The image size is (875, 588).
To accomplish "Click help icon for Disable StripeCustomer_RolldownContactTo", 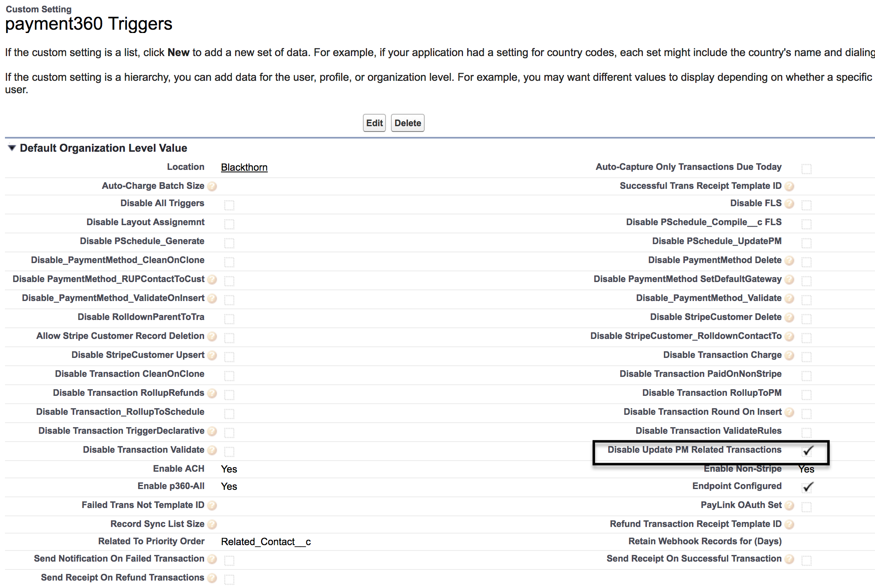I will tap(789, 336).
